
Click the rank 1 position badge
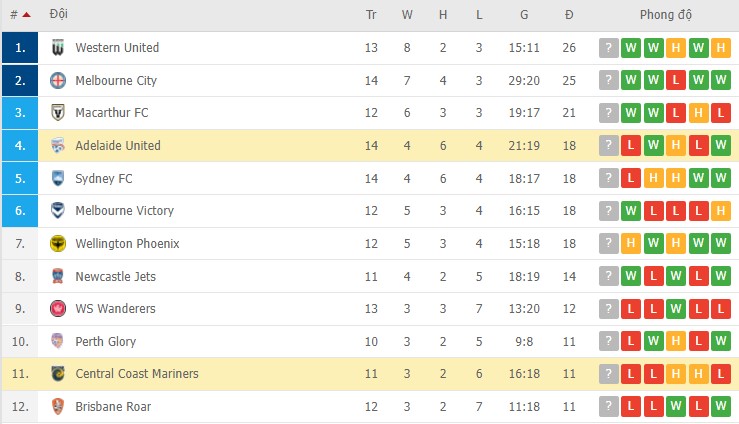click(20, 48)
